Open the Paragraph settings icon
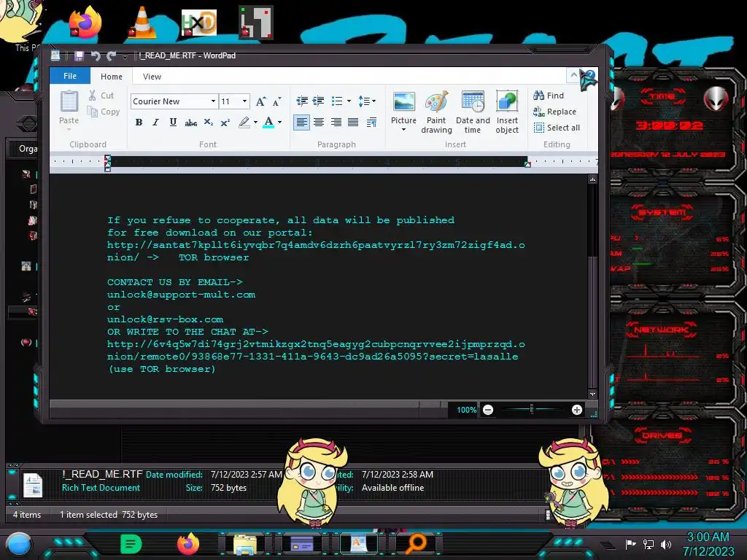The image size is (747, 560). point(371,122)
